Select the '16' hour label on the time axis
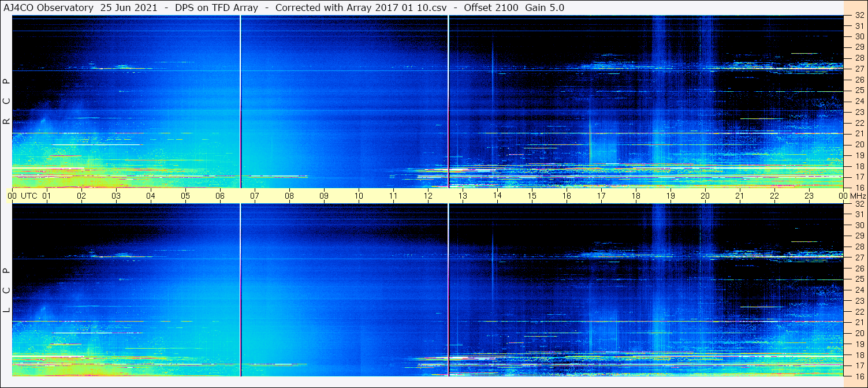 coord(567,196)
